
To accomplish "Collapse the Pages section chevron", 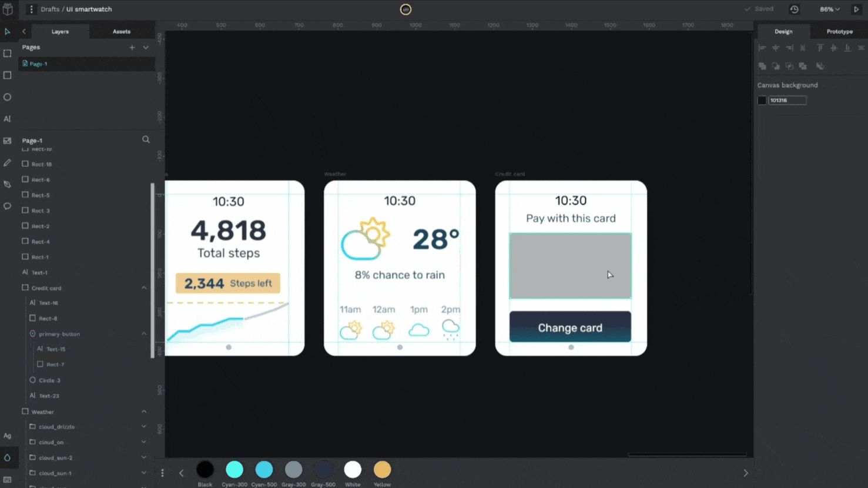I will click(x=146, y=48).
